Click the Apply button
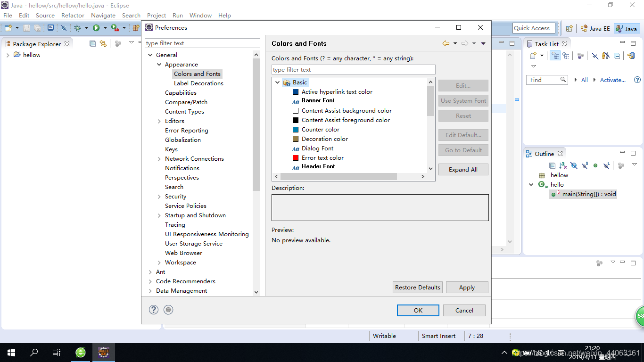The height and width of the screenshot is (362, 644). [x=467, y=288]
